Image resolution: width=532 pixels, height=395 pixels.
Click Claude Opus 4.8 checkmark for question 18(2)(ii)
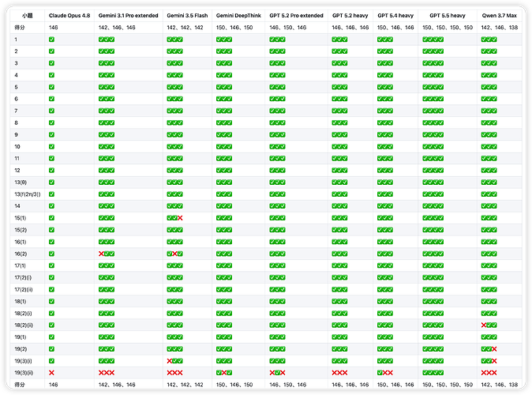click(51, 325)
